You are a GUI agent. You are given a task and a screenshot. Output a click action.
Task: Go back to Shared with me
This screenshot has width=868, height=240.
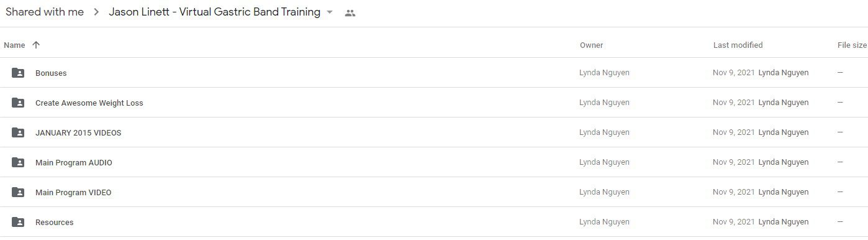point(45,12)
